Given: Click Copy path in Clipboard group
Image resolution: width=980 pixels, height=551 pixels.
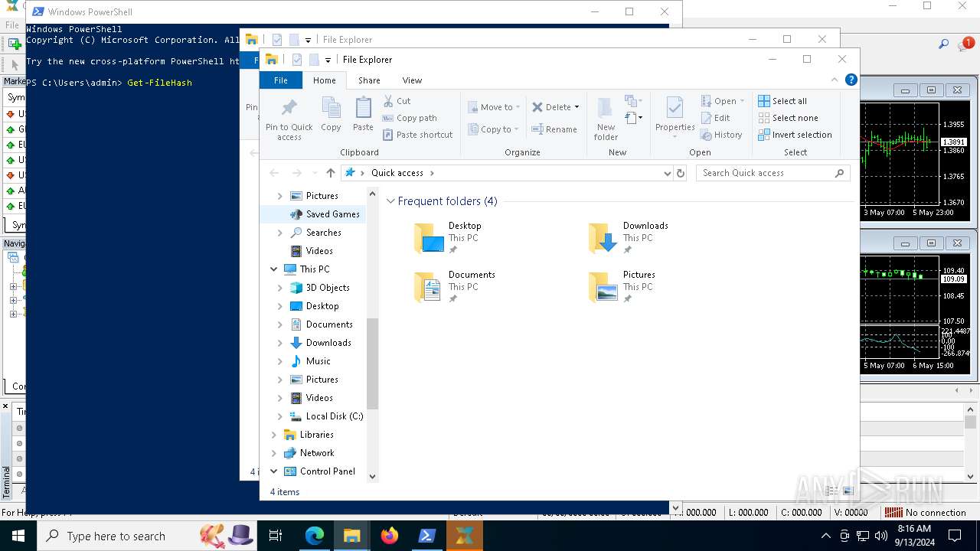Looking at the screenshot, I should (x=410, y=118).
